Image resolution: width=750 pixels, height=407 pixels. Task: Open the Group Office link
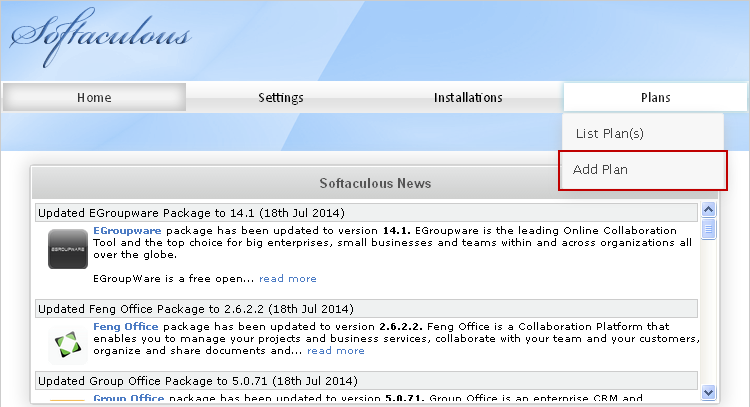[129, 398]
